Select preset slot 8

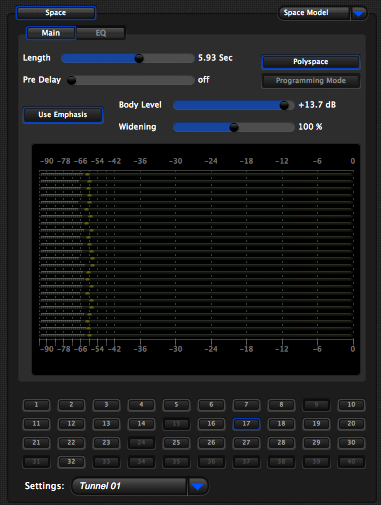click(281, 405)
